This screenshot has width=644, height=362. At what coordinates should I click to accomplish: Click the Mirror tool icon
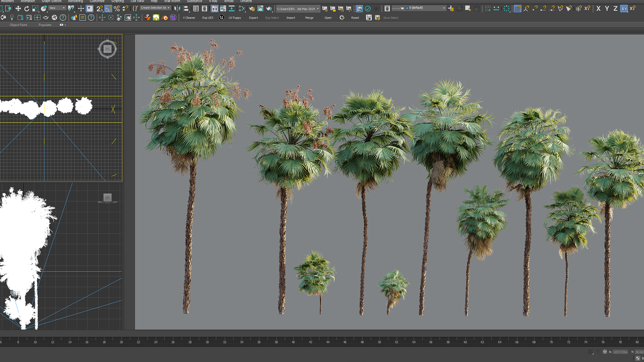(177, 8)
